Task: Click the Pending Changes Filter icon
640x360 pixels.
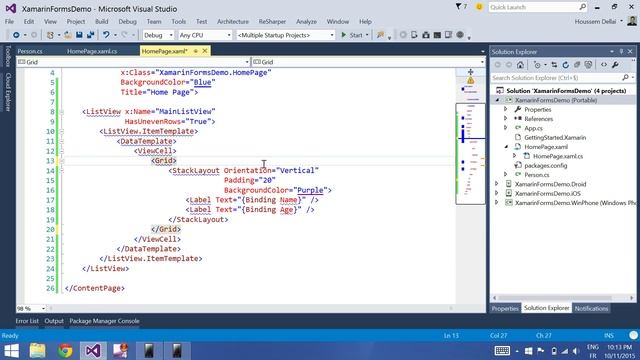Action: pos(538,64)
